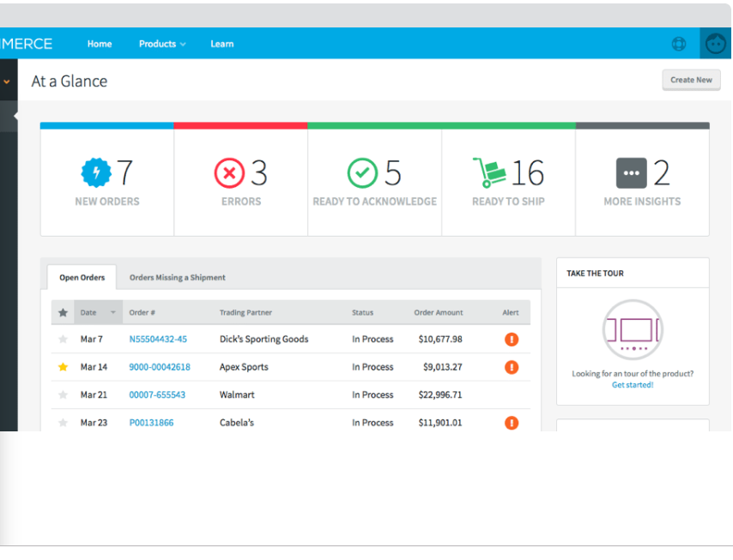Select Learn in the top navigation
Viewport: 733px width, 560px height.
tap(221, 43)
